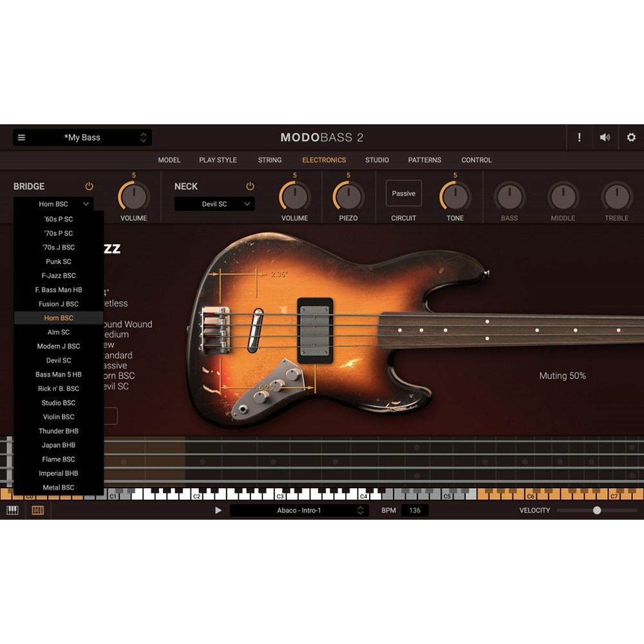Viewport: 644px width, 644px height.
Task: Show the fretboard grid view icon
Action: 38,511
